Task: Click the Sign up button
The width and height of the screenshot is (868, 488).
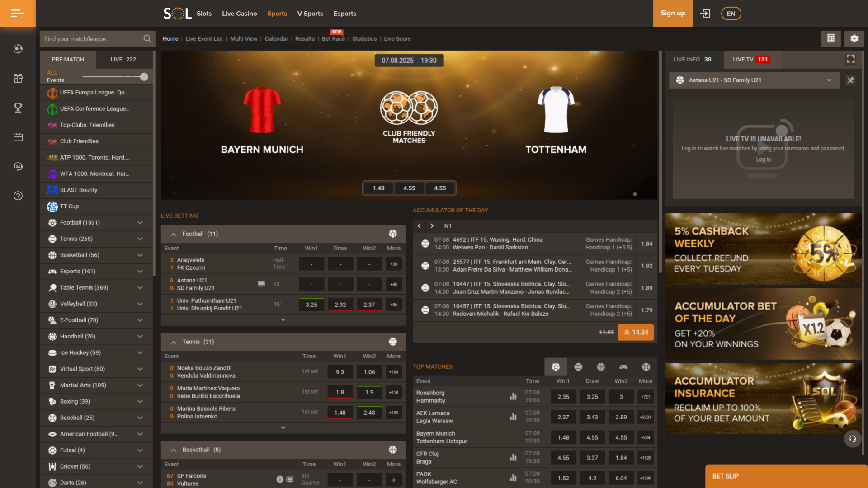Action: coord(672,13)
